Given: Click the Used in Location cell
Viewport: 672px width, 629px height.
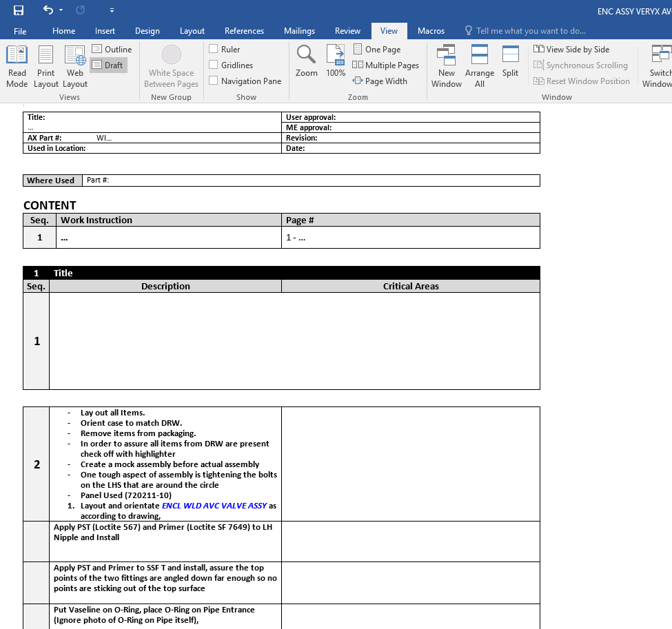Looking at the screenshot, I should click(x=152, y=148).
